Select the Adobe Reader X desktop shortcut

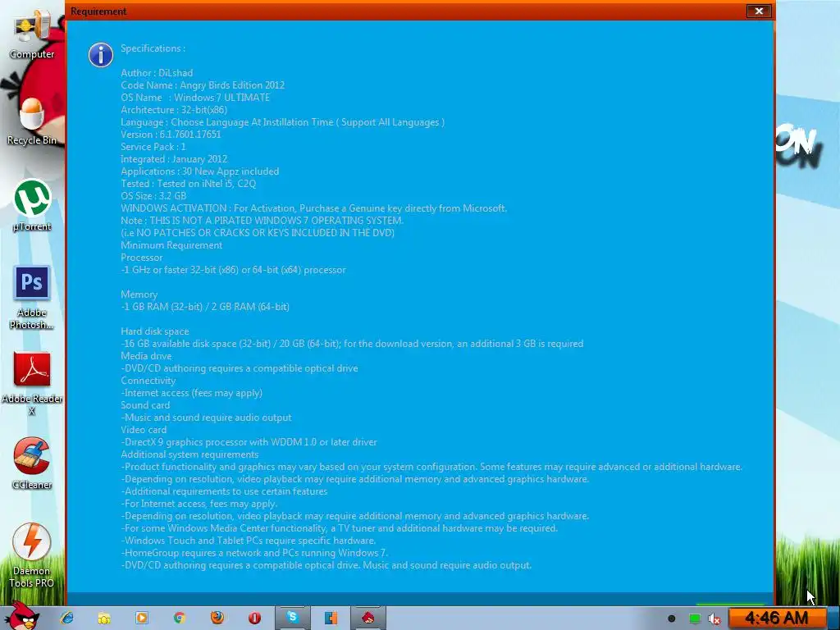(32, 384)
